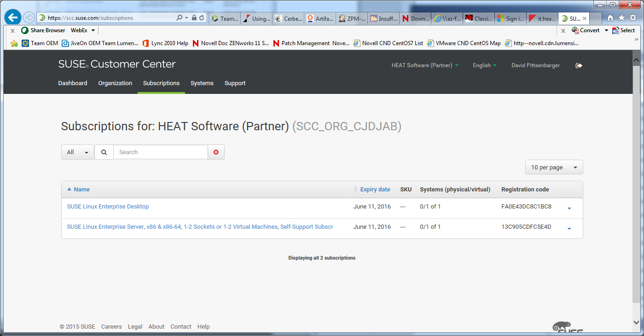Go back with the browser Back arrow
This screenshot has width=644, height=336.
click(x=13, y=17)
